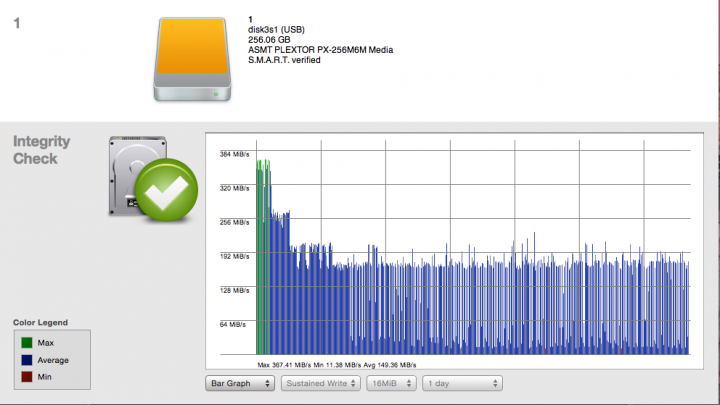
Task: Click the disk3s1 (USB) text
Action: point(276,29)
